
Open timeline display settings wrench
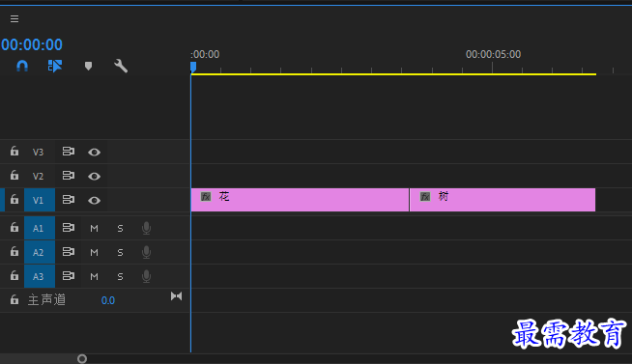(121, 66)
